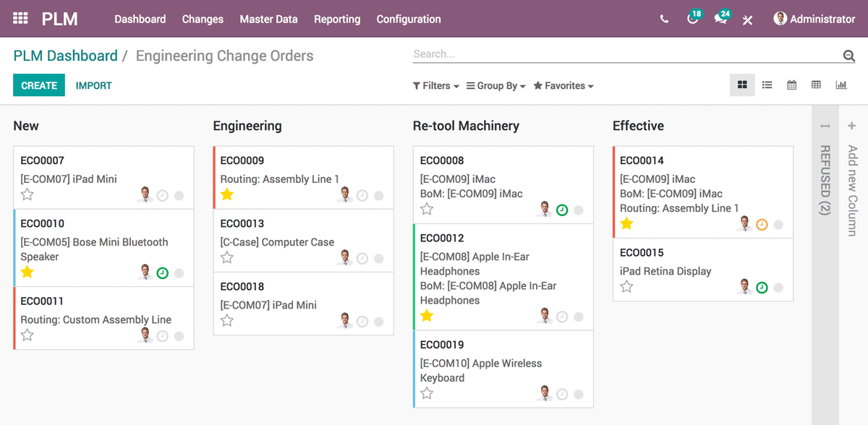
Task: Switch to calendar view
Action: pyautogui.click(x=791, y=85)
